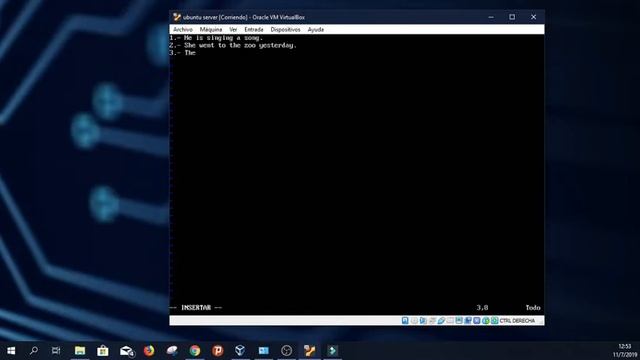Open the orange P app on taskbar
The image size is (640, 360).
[x=218, y=351]
